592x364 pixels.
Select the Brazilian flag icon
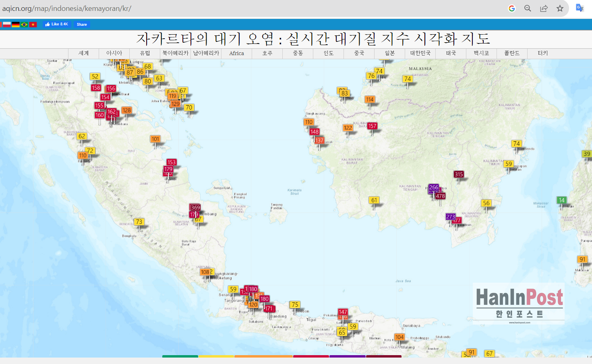(x=24, y=25)
